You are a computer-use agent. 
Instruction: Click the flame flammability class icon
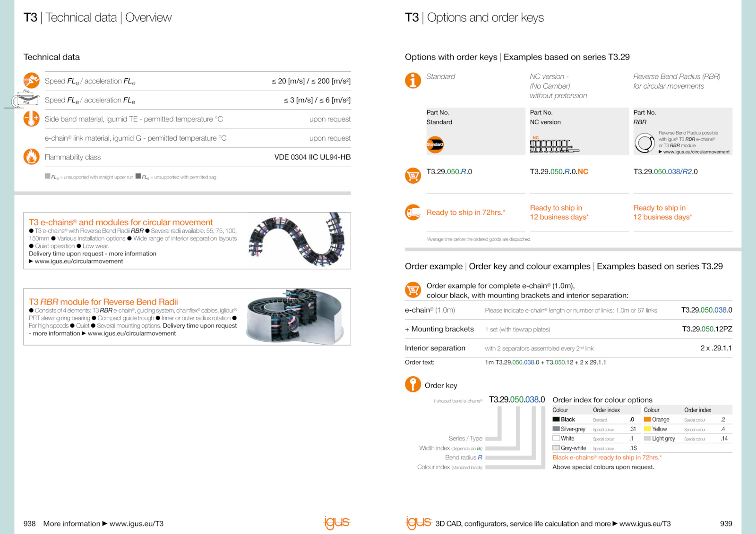click(x=31, y=156)
